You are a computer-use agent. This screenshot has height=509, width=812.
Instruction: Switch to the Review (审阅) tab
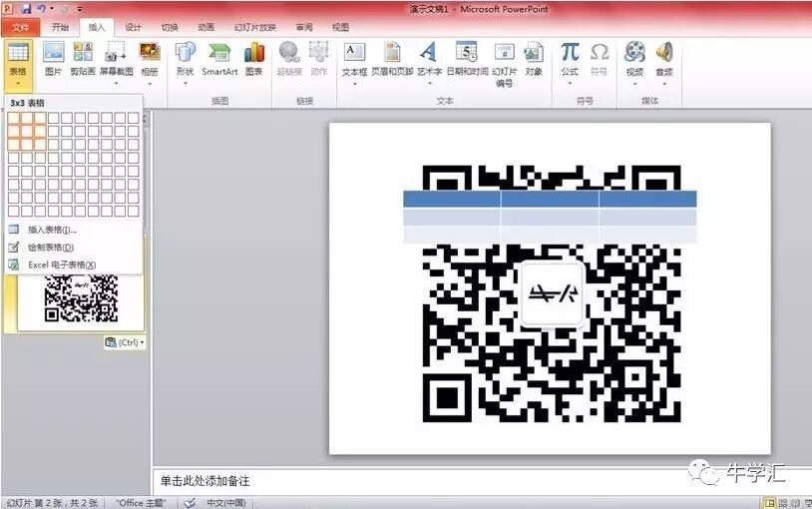click(304, 27)
